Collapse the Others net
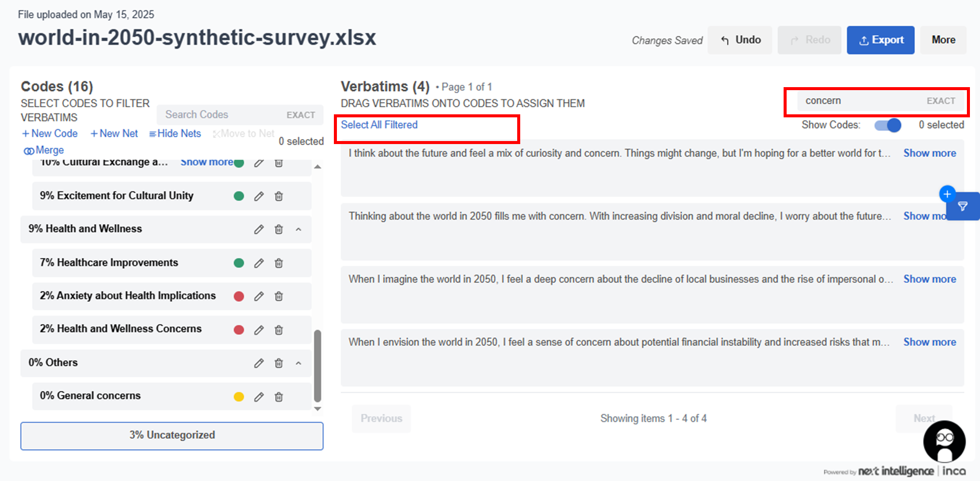Image resolution: width=980 pixels, height=481 pixels. click(x=299, y=363)
